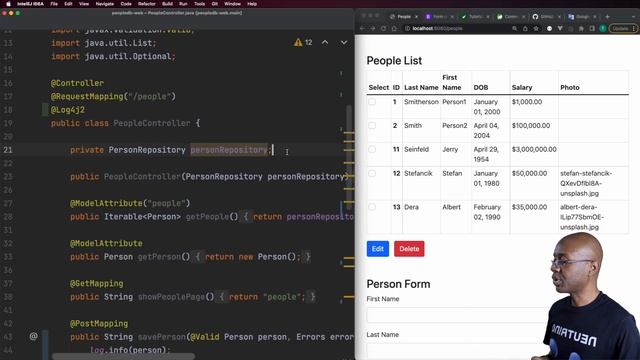
Task: Expand folded getPeople method body
Action: (246, 217)
